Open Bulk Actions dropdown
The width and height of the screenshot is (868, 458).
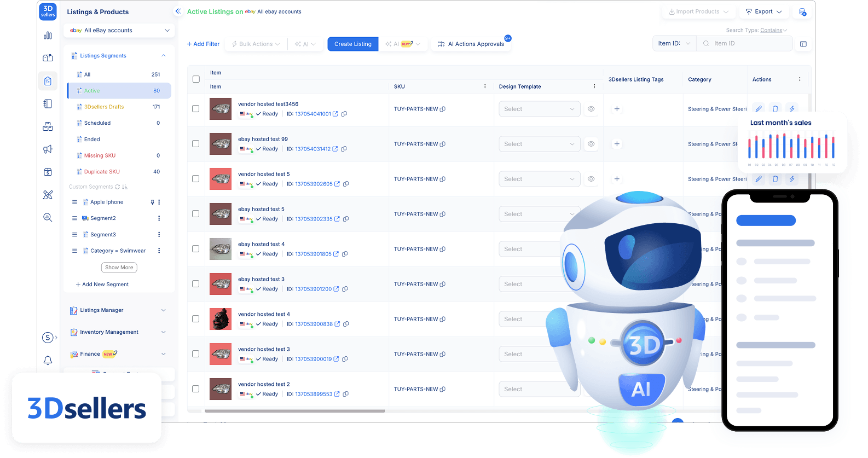256,44
